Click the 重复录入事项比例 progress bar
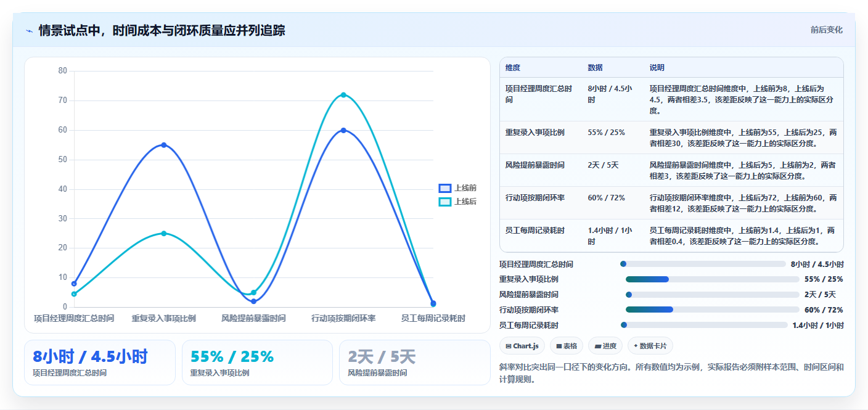Image resolution: width=868 pixels, height=410 pixels. pos(712,279)
